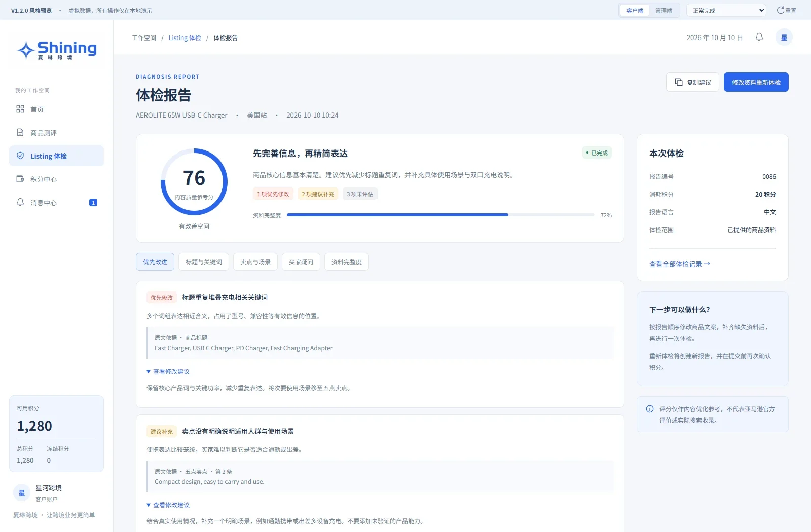Go to 首页 in the sidebar
Viewport: 811px width, 532px height.
coord(56,109)
